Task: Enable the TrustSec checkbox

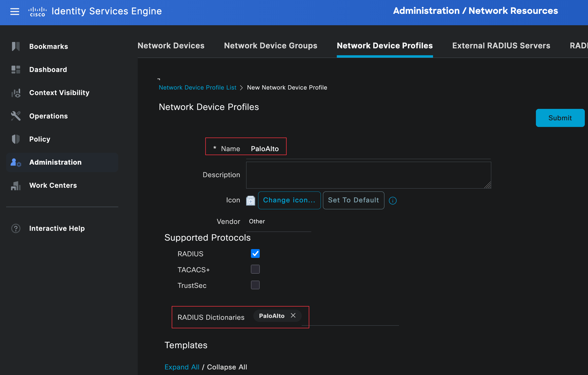Action: 255,285
